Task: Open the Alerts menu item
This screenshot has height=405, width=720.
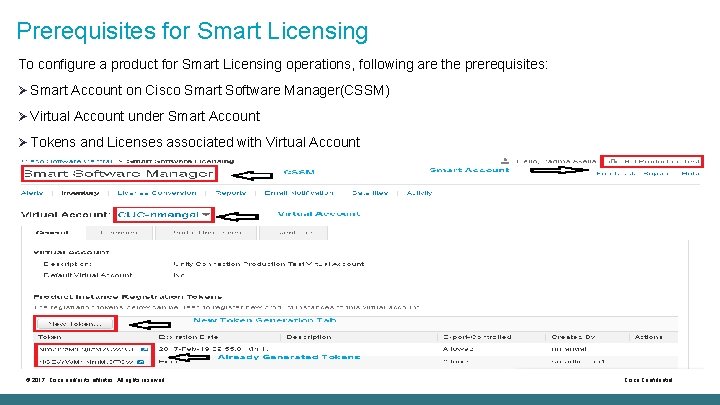Action: tap(32, 193)
